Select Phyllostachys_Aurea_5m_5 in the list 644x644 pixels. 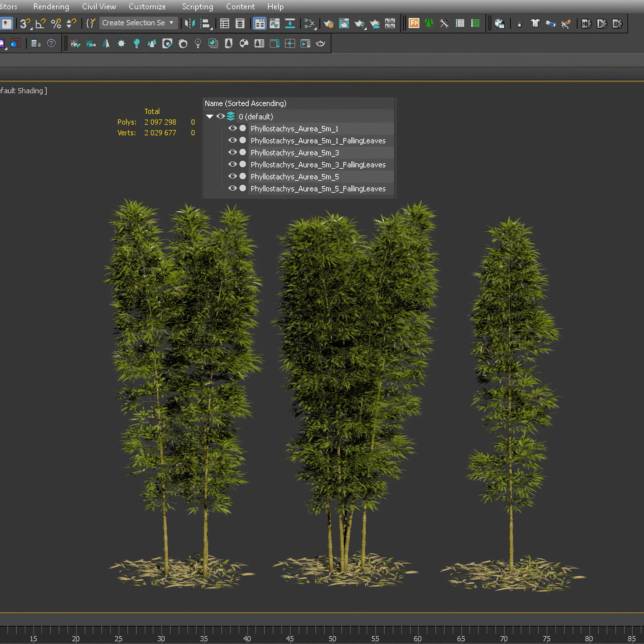pos(321,177)
